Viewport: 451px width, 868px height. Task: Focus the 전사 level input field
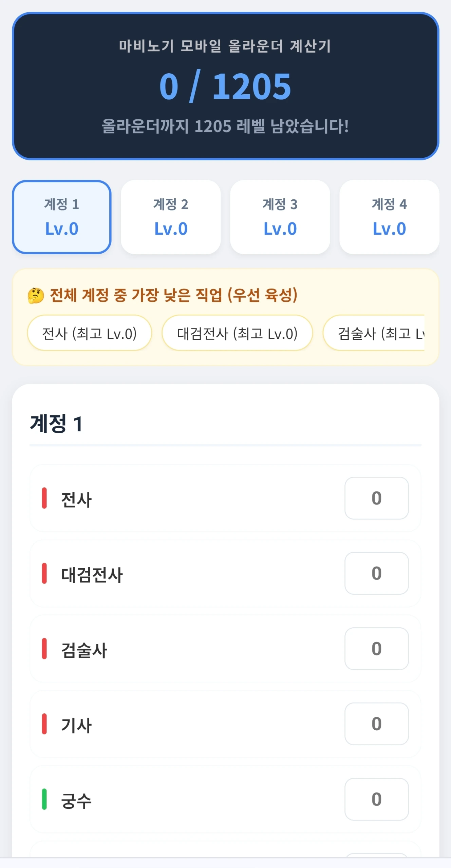point(377,498)
